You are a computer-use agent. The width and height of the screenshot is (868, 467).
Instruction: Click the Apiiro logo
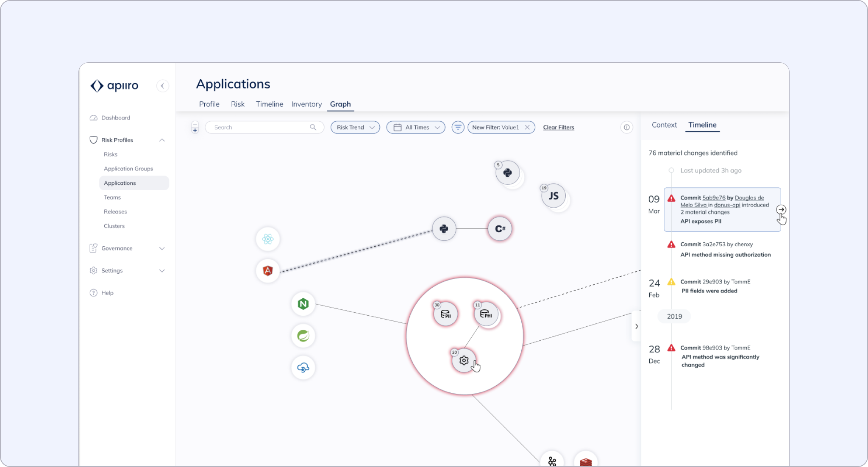click(114, 86)
